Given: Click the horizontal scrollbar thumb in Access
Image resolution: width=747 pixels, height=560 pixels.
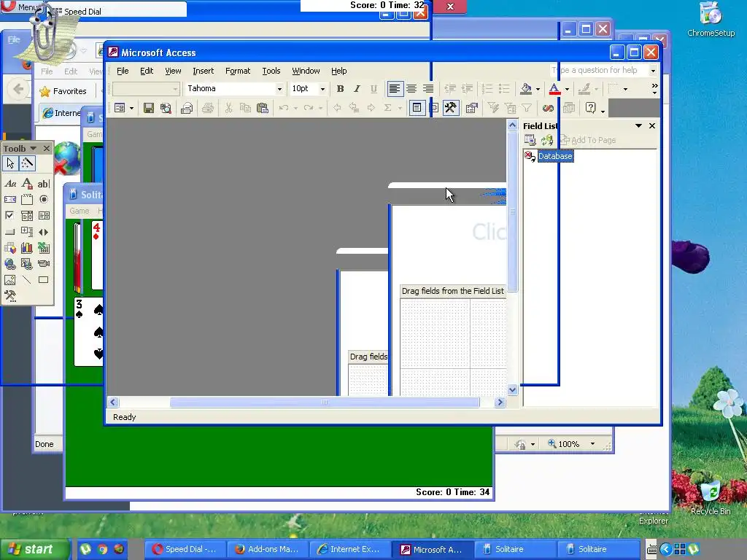Looking at the screenshot, I should click(x=325, y=402).
